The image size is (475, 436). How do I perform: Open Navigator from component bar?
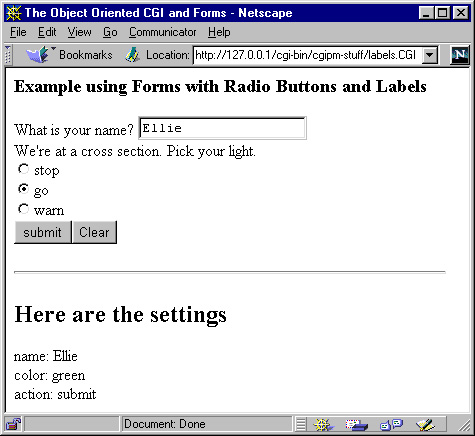[323, 425]
